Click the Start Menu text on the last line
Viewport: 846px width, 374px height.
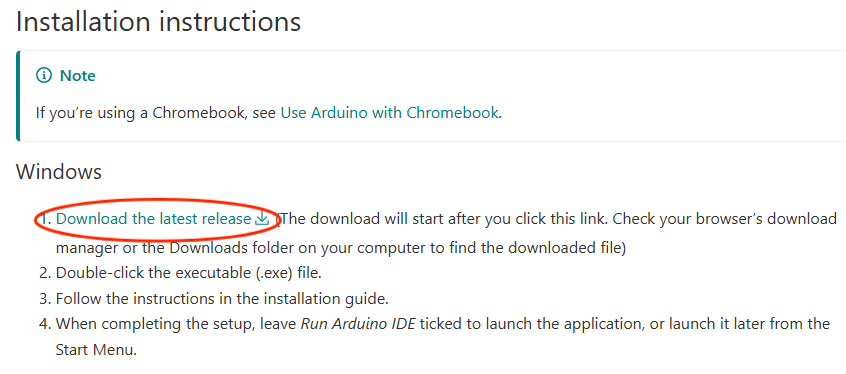click(97, 350)
